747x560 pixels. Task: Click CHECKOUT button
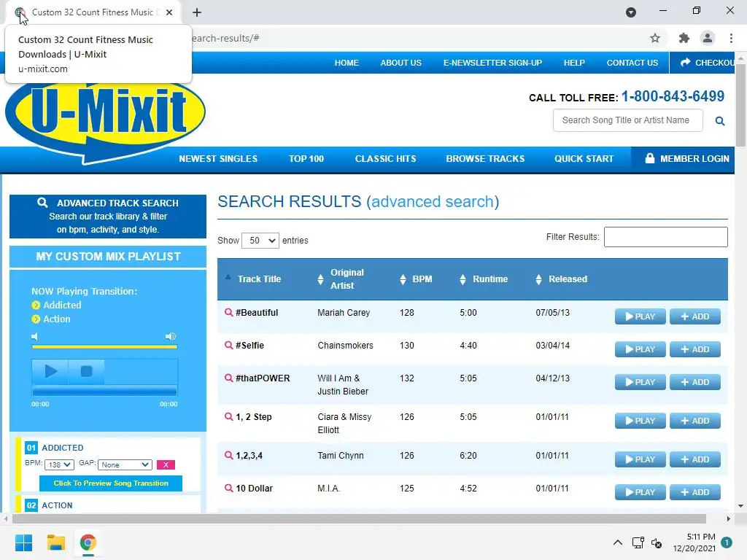[703, 63]
